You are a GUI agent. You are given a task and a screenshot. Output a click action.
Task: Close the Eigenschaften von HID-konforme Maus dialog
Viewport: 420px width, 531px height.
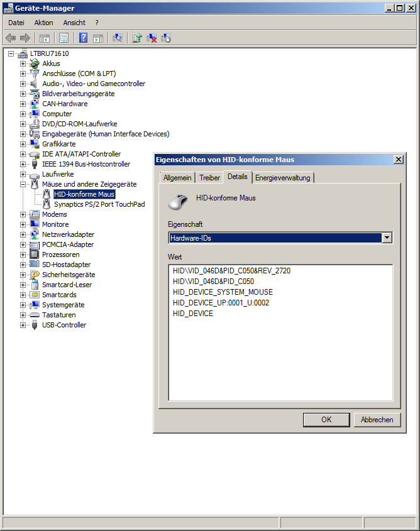(x=399, y=160)
